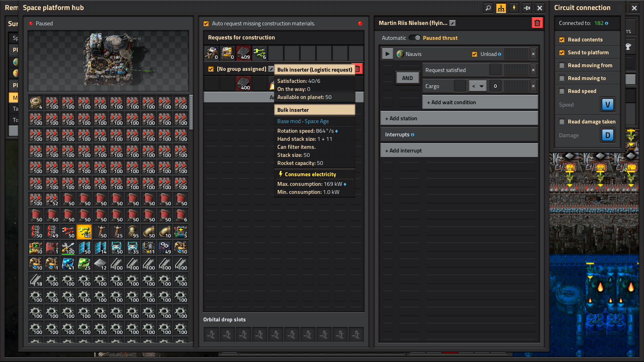Select the highlighted bulk inserter stack of 40

(x=85, y=232)
